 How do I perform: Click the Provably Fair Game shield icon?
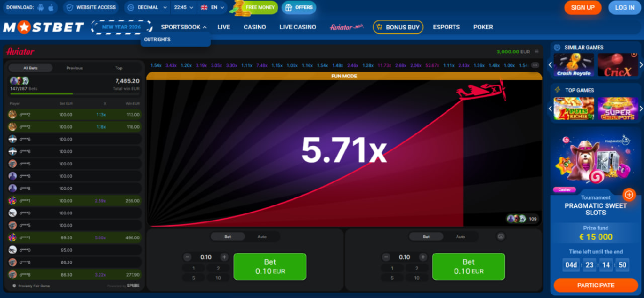coord(14,286)
